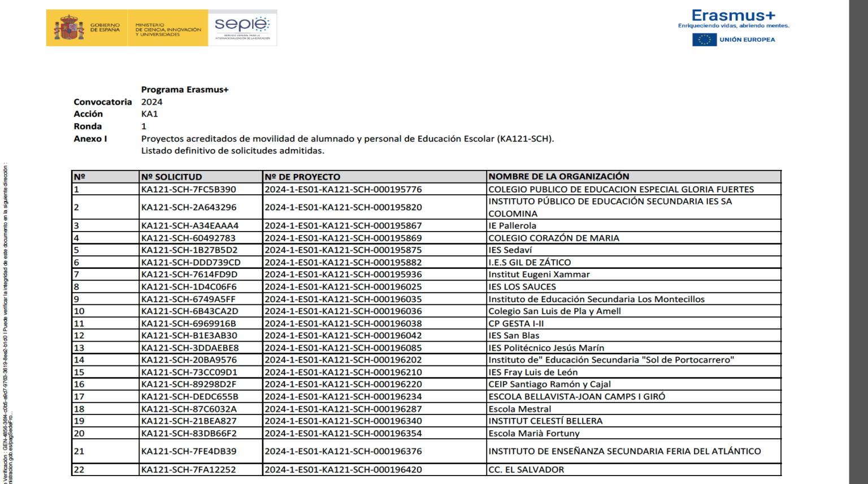The height and width of the screenshot is (484, 868).
Task: Click 'Institut Eugeni Xammar' entry
Action: click(x=539, y=274)
